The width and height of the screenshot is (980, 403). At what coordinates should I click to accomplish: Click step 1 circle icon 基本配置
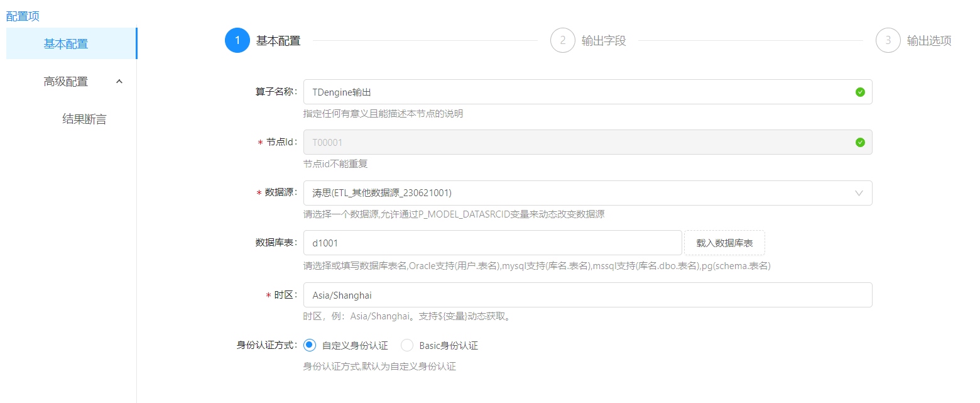click(237, 41)
